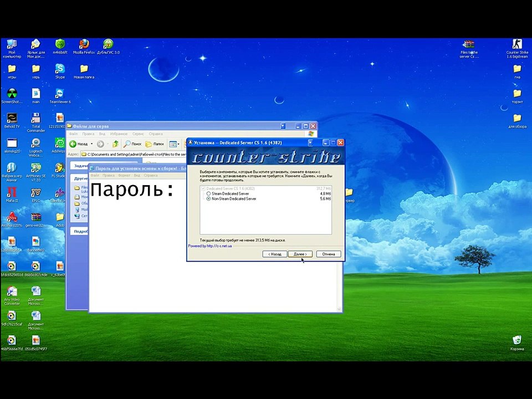Click Поиск search button in Explorer toolbar

click(x=132, y=144)
